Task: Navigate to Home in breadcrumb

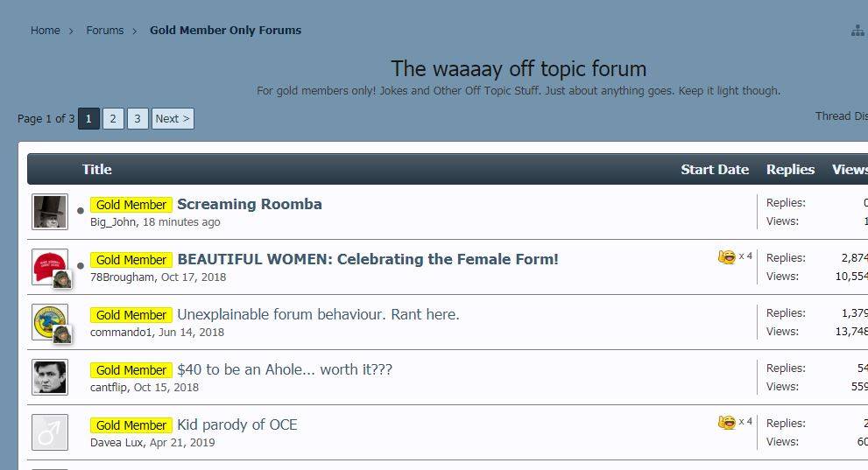Action: (46, 31)
